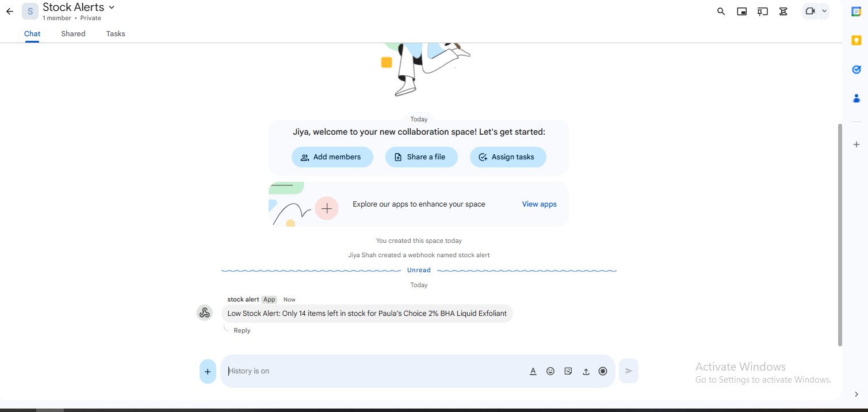The height and width of the screenshot is (412, 868).
Task: Open chat in pop-up window
Action: click(x=742, y=12)
